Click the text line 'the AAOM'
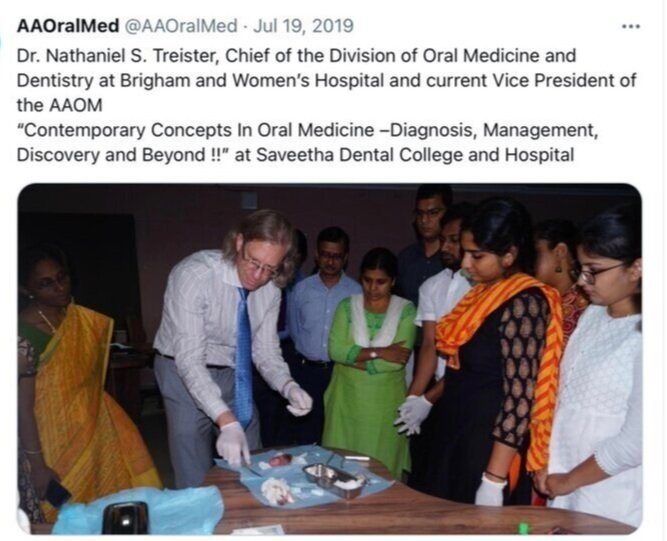 (60, 105)
